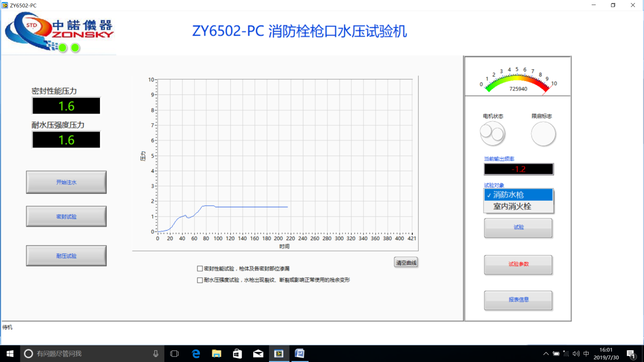The image size is (644, 362).
Task: Launch Microsoft Edge from the taskbar
Action: [x=195, y=353]
